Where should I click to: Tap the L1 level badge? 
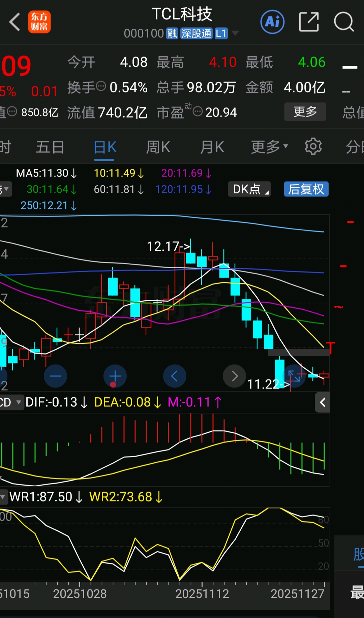click(221, 33)
